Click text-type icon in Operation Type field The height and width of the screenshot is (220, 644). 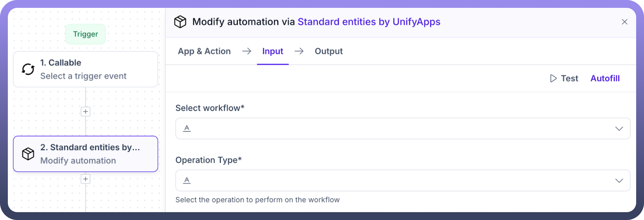click(x=187, y=181)
